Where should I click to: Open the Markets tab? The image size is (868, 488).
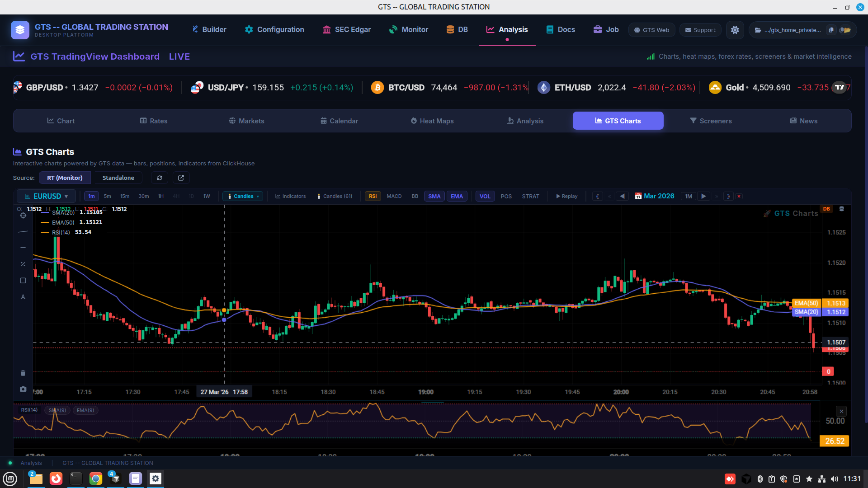tap(246, 121)
